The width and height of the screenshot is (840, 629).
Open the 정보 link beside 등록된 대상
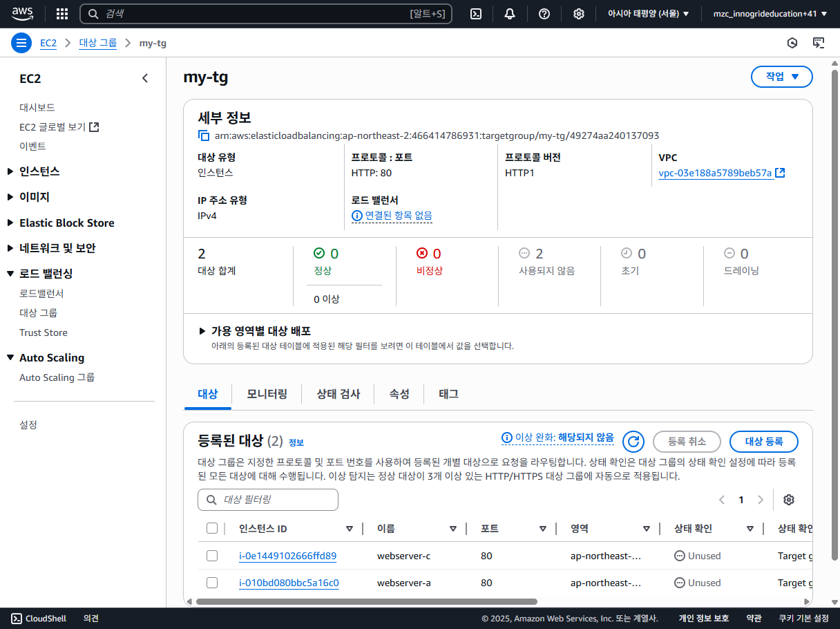[296, 442]
